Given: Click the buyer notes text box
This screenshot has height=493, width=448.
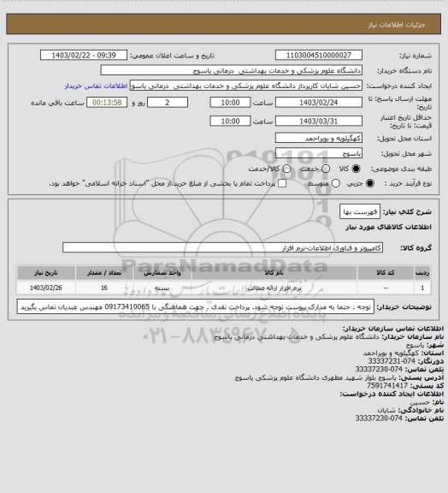Looking at the screenshot, I should pos(196,307).
